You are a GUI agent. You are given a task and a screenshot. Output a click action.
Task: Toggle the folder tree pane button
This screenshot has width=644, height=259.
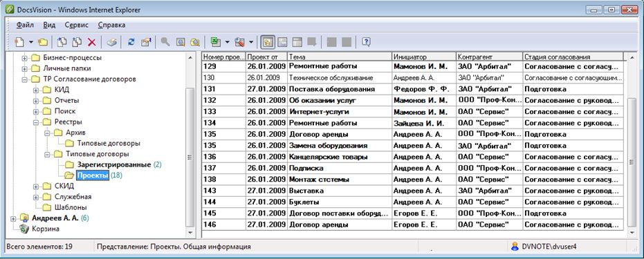click(x=268, y=42)
